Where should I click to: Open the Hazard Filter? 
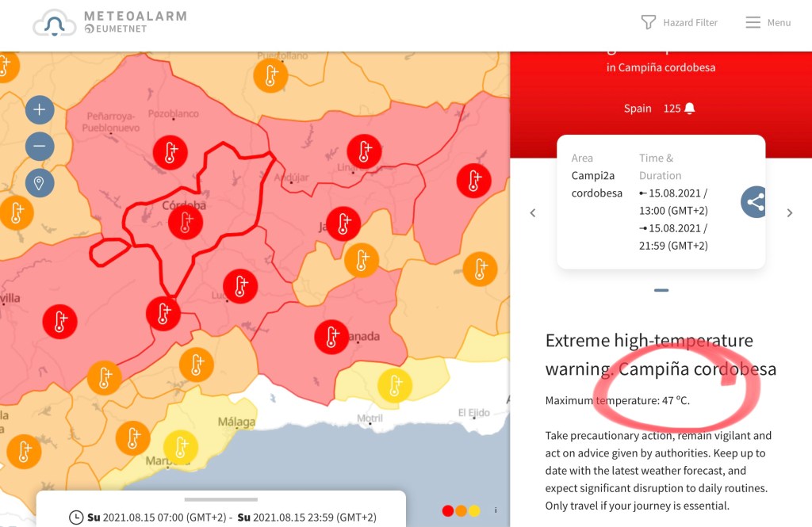679,22
